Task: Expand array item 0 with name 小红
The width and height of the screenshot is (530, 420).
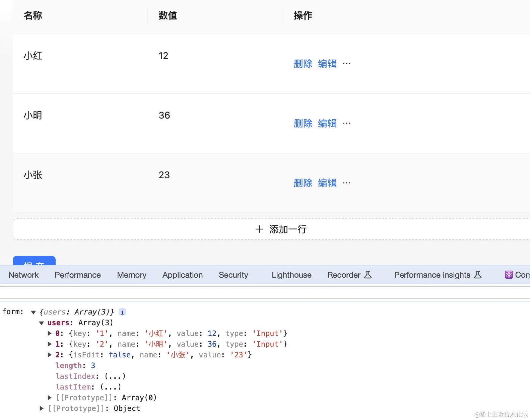Action: 50,334
